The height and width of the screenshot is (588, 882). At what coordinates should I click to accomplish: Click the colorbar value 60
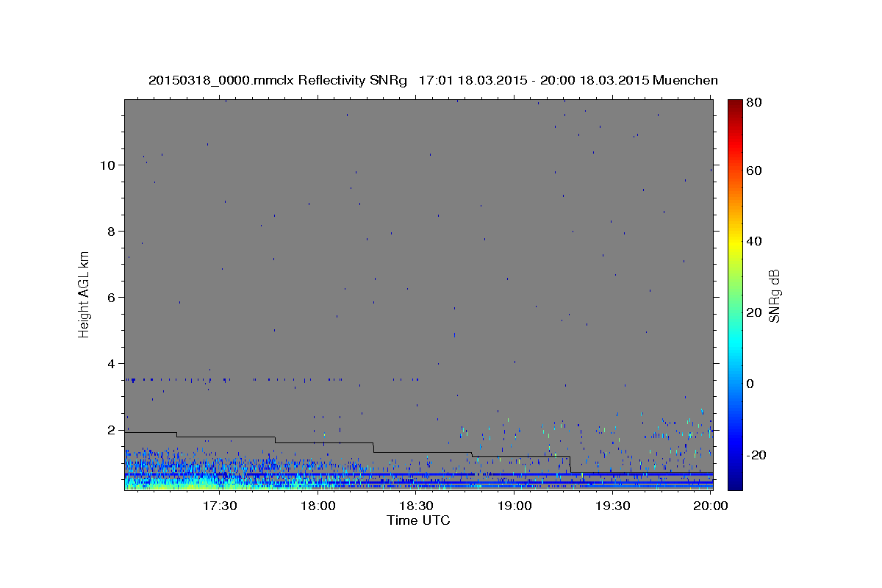[753, 171]
